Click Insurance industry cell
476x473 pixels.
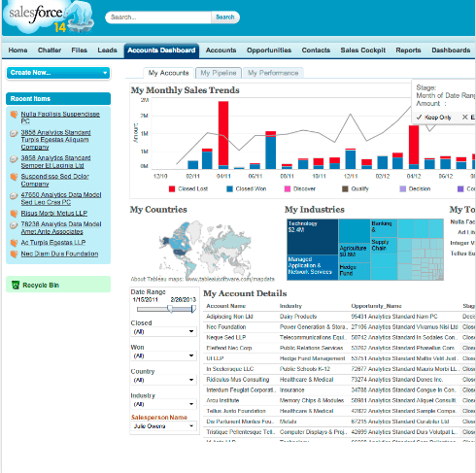click(291, 390)
